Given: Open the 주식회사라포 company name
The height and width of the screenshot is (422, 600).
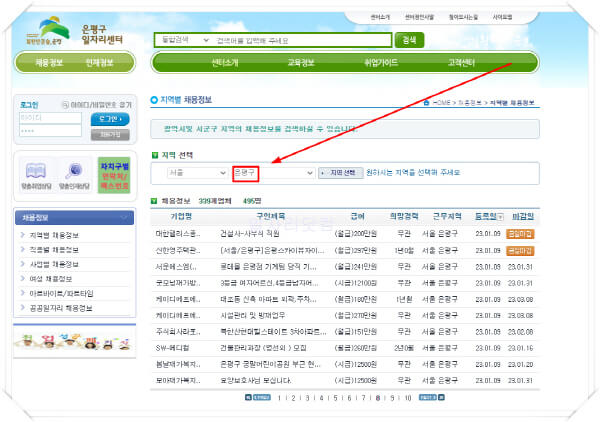Looking at the screenshot, I should click(x=178, y=332).
